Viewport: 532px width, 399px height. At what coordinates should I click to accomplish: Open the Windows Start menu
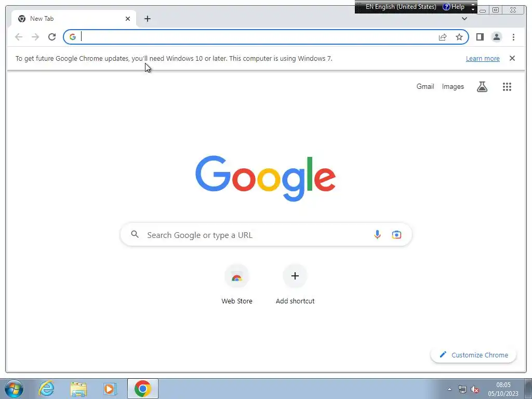point(14,389)
